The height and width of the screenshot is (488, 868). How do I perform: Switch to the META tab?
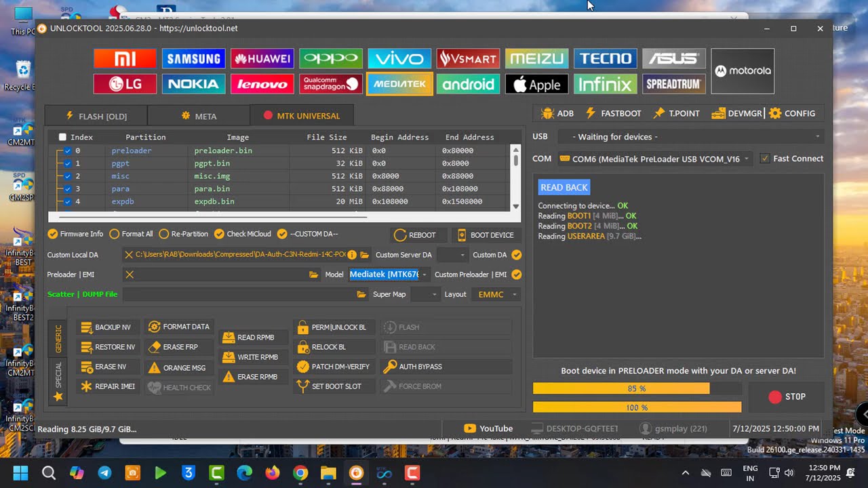199,116
